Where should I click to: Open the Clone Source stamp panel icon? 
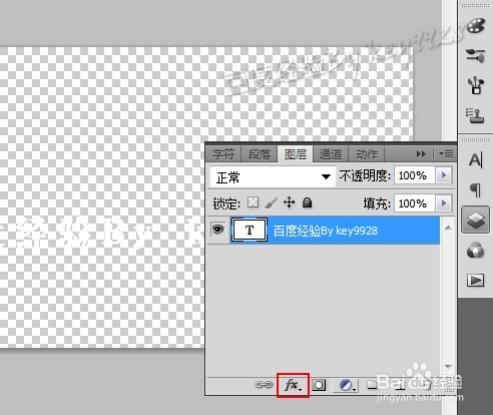(x=475, y=115)
